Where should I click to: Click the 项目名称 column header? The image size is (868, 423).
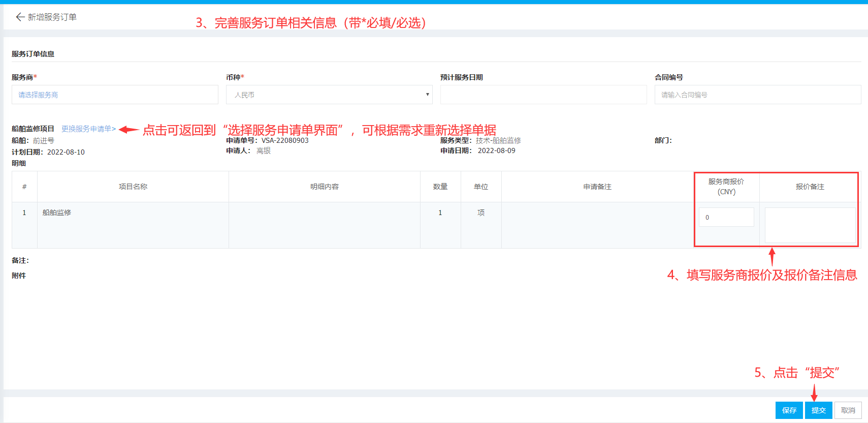[133, 187]
